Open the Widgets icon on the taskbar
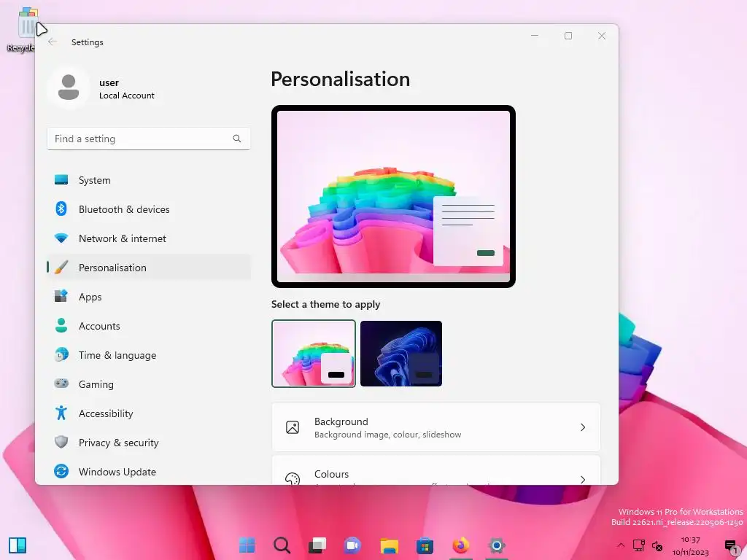The width and height of the screenshot is (747, 560). coord(18,545)
